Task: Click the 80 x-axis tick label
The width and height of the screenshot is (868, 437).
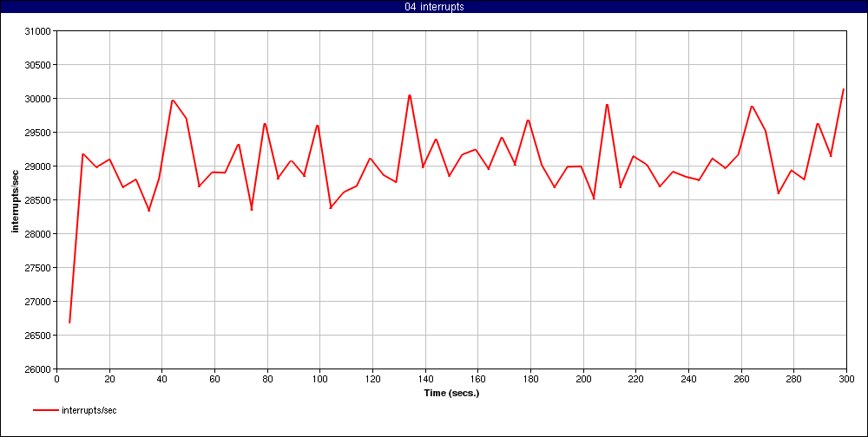Action: pos(267,379)
